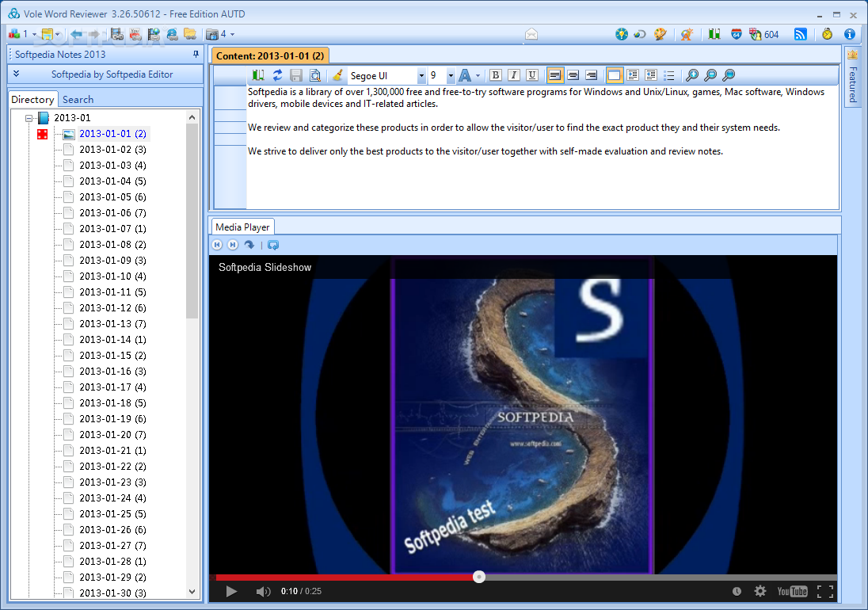Viewport: 868px width, 610px height.
Task: Click the green books icon in editor toolbar
Action: click(x=258, y=75)
